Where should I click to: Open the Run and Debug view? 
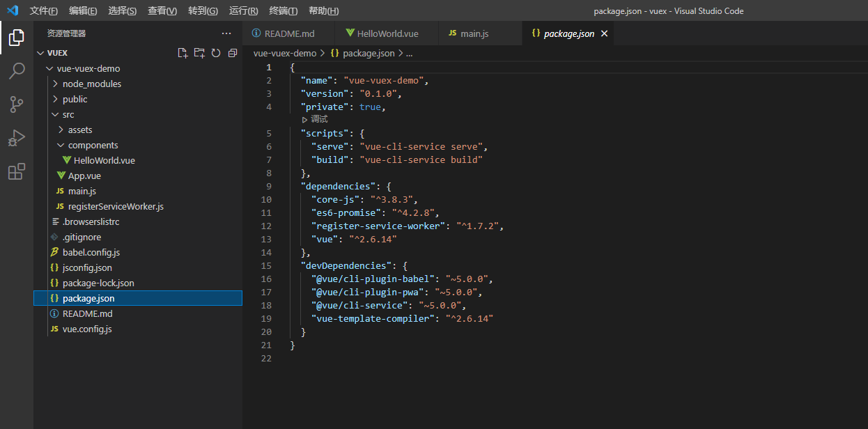17,138
